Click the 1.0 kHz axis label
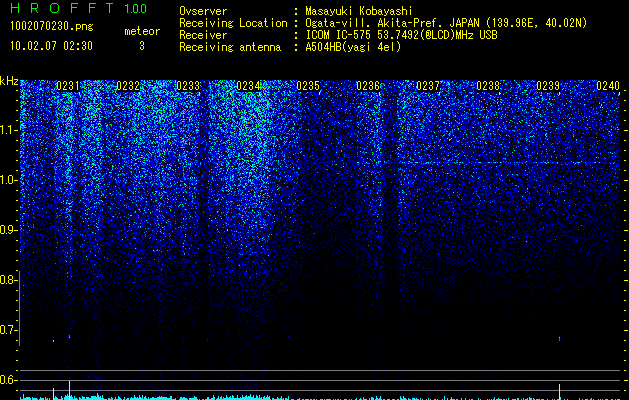The width and height of the screenshot is (629, 400). pos(8,180)
